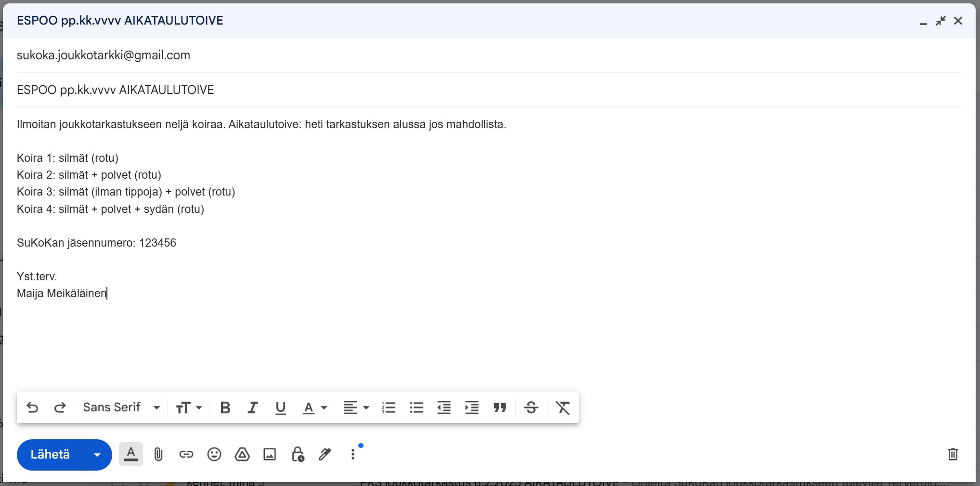
Task: Expand the text size dropdown
Action: [x=188, y=407]
